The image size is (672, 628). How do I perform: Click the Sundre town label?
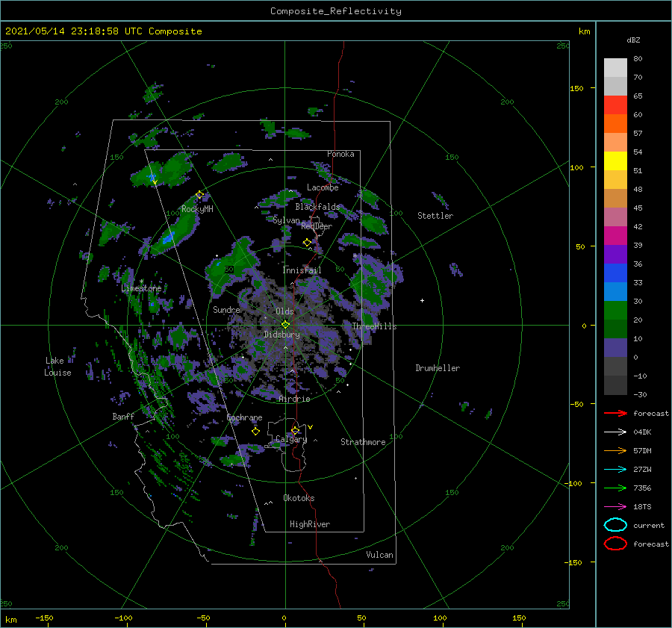click(x=226, y=309)
